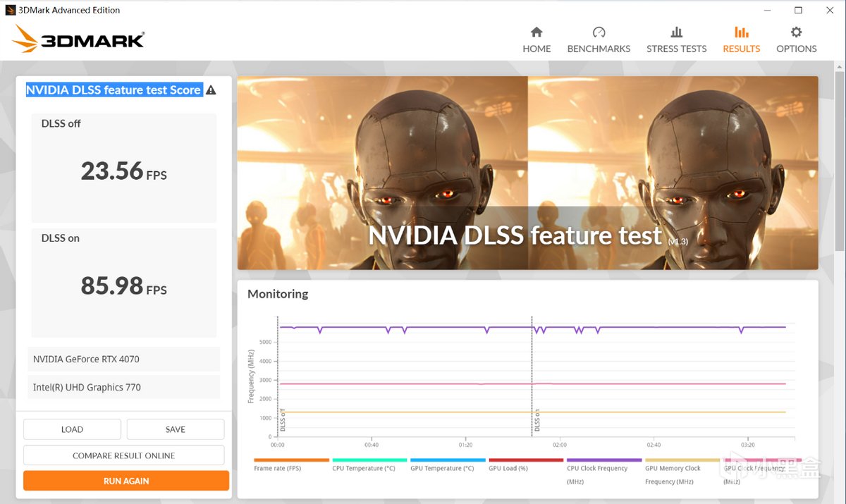Switch to HOME tab label

point(537,49)
